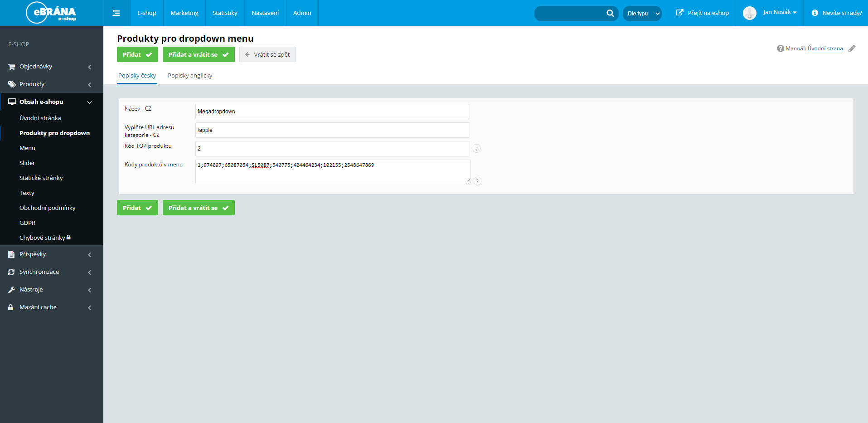
Task: Focus the Kód TOP produktu input
Action: (332, 149)
